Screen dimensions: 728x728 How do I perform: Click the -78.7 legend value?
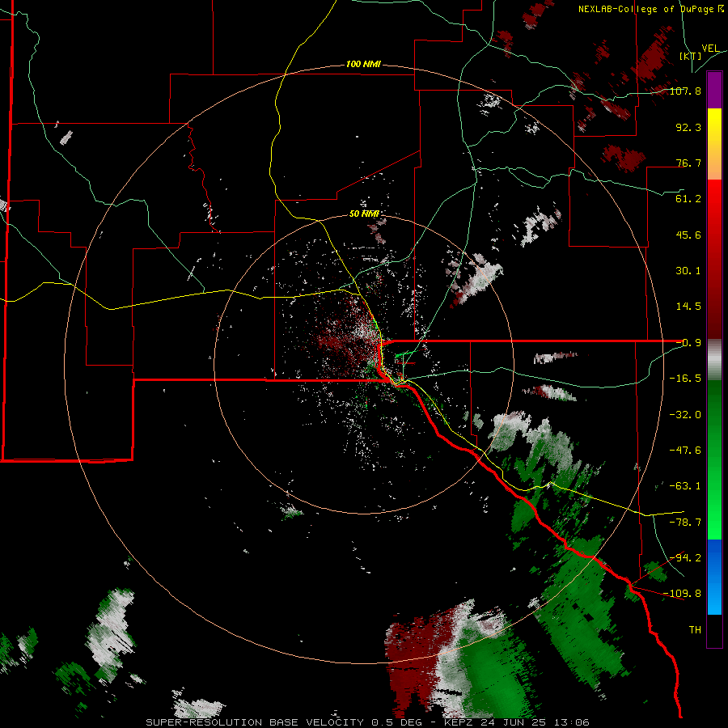click(686, 523)
